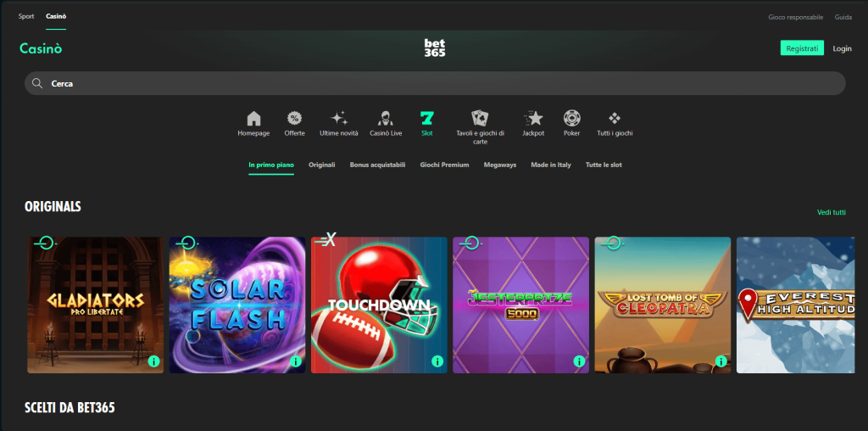Viewport: 868px width, 431px height.
Task: Open the Poker chip icon
Action: pyautogui.click(x=572, y=118)
